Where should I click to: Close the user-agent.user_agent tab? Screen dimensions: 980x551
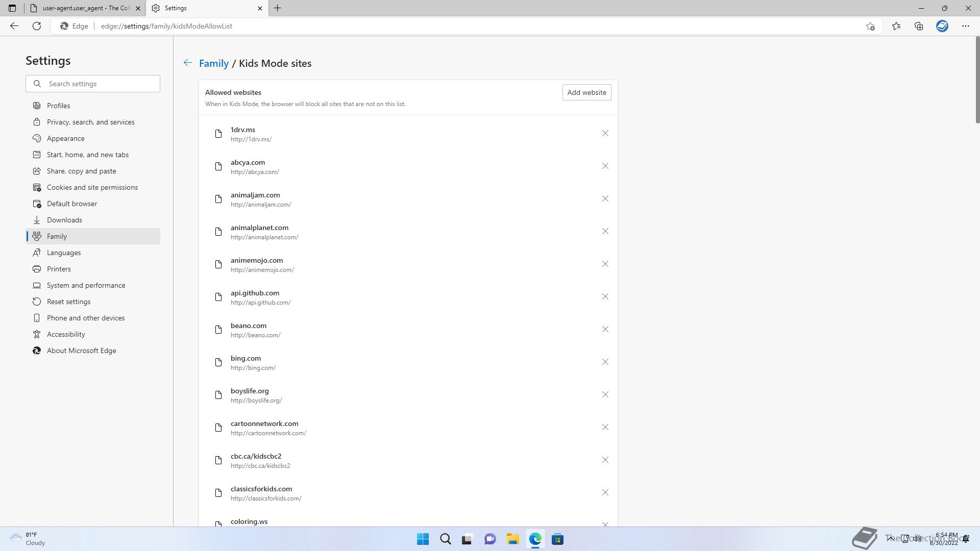coord(138,8)
